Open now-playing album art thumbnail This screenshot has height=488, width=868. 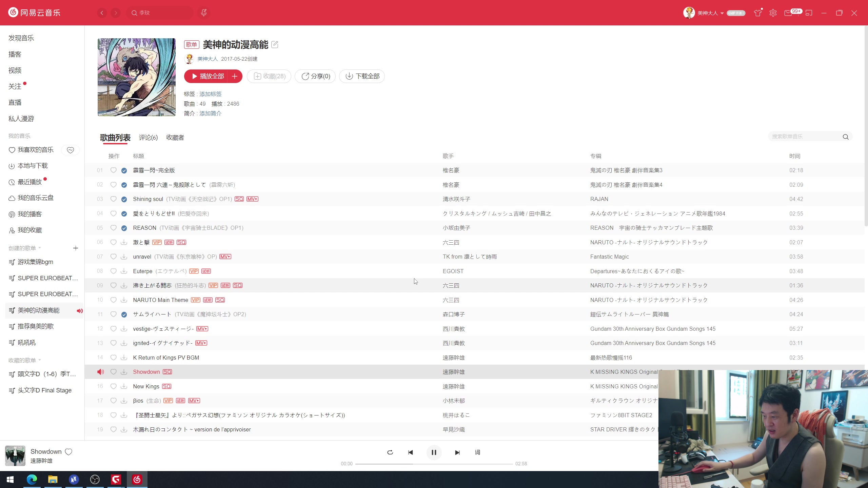pos(15,456)
